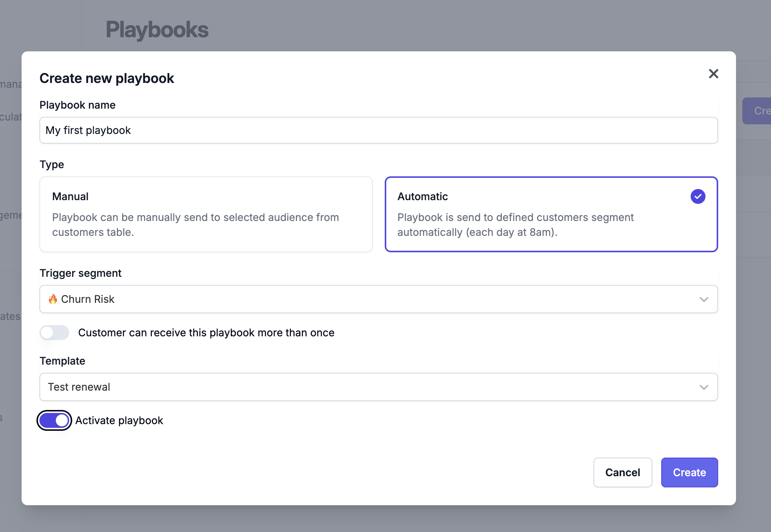Close the Create new playbook dialog
The image size is (771, 532).
coord(713,74)
